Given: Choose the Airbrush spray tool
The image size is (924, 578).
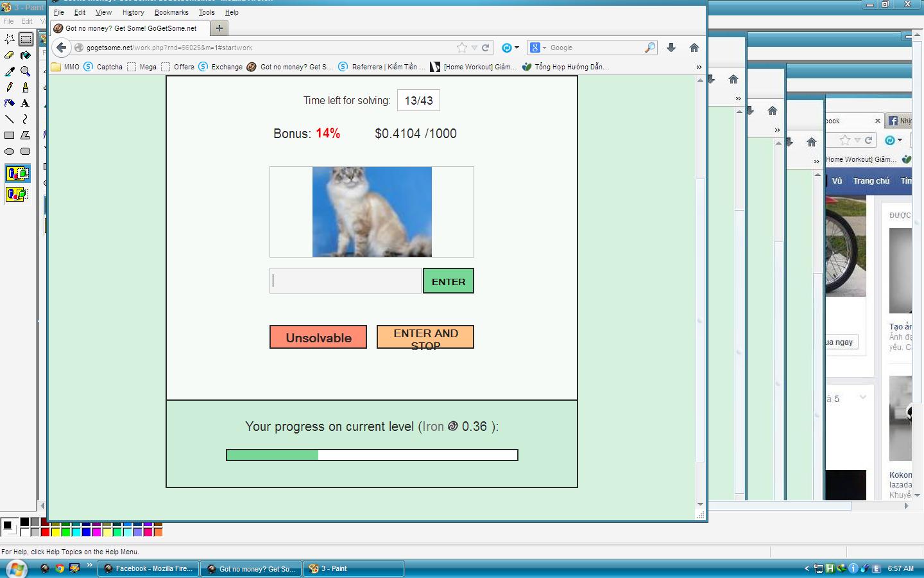Looking at the screenshot, I should [10, 103].
